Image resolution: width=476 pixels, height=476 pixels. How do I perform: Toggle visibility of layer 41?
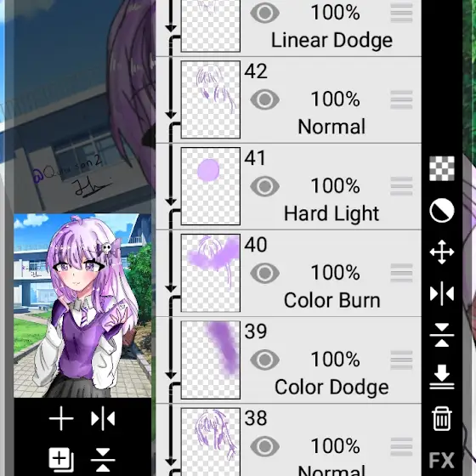264,186
